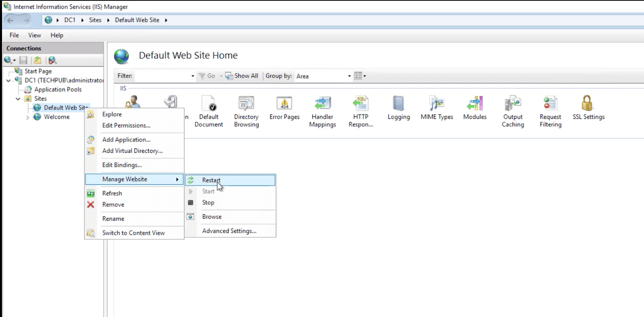Image resolution: width=644 pixels, height=317 pixels.
Task: Open the Modules feature icon
Action: pyautogui.click(x=475, y=104)
